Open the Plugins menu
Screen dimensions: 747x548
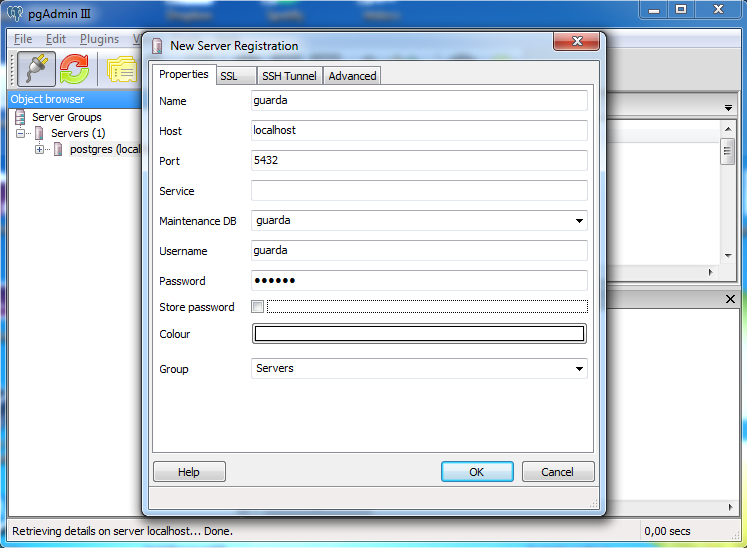coord(99,39)
